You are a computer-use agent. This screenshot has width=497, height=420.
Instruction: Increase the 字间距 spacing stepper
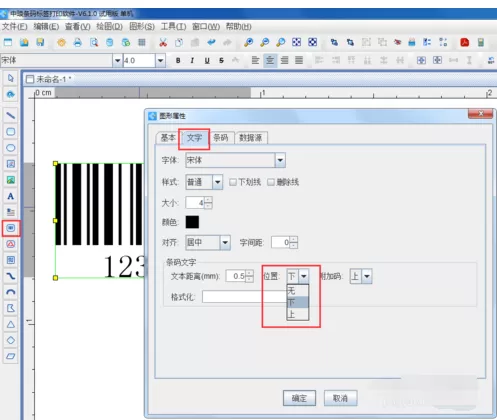click(x=294, y=240)
